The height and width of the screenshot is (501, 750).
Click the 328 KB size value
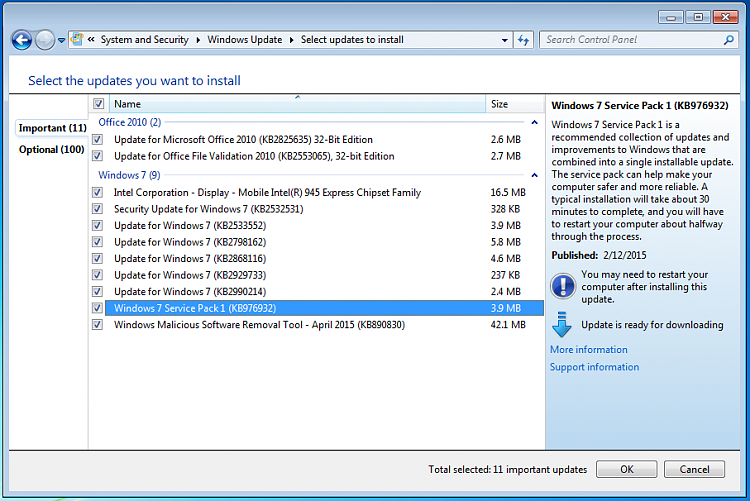pos(505,209)
